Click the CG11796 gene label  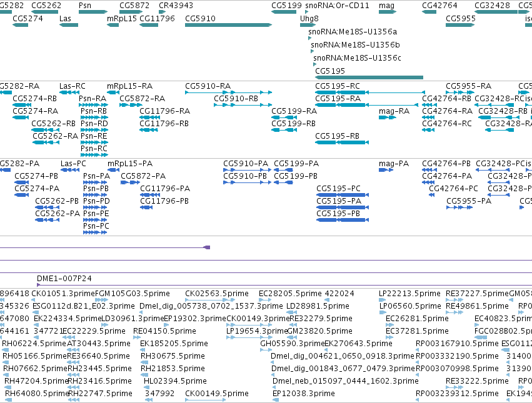tap(157, 18)
